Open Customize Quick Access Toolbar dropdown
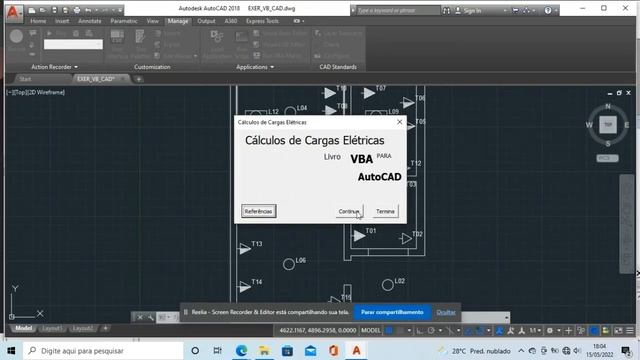640x360 pixels. (x=120, y=10)
